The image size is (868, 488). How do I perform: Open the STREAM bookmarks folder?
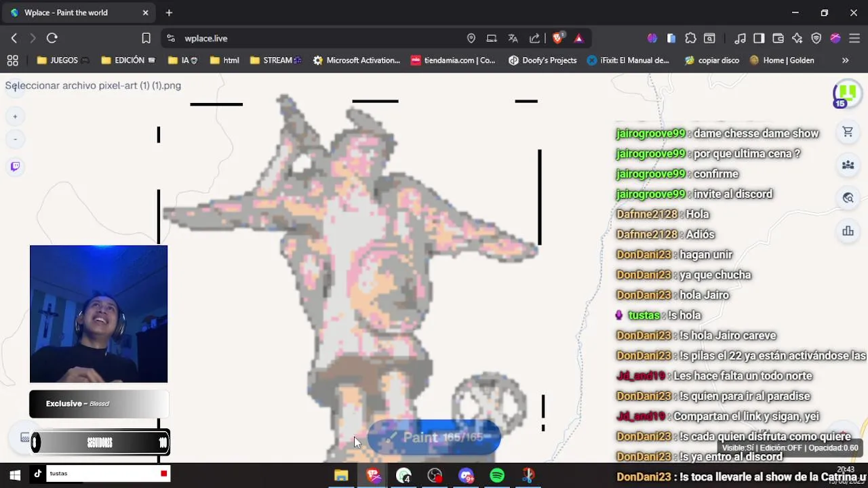275,60
